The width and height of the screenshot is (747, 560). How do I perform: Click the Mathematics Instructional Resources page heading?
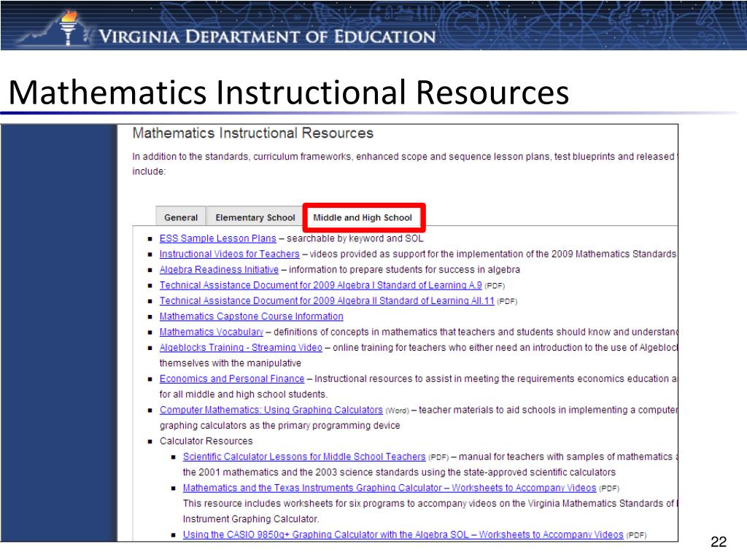252,133
